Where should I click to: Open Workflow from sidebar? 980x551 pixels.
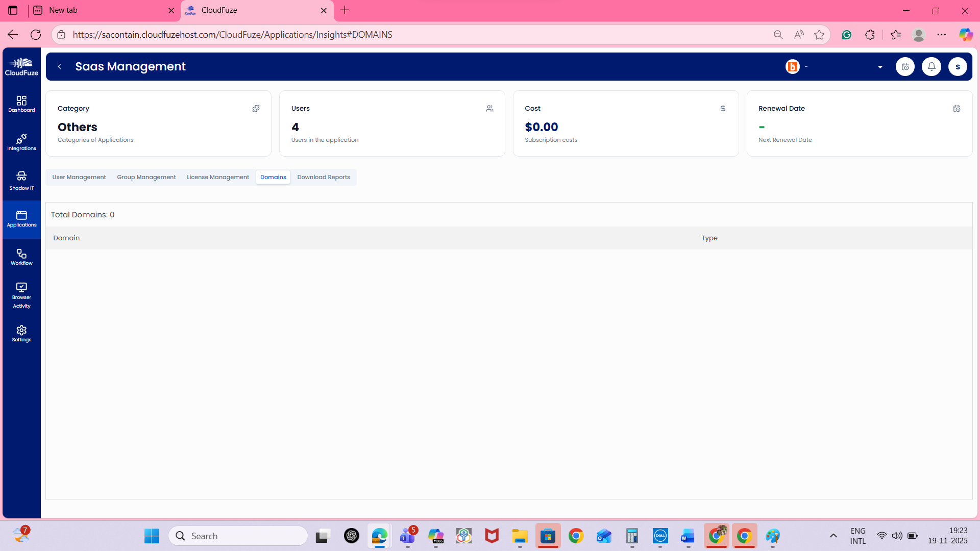tap(21, 257)
